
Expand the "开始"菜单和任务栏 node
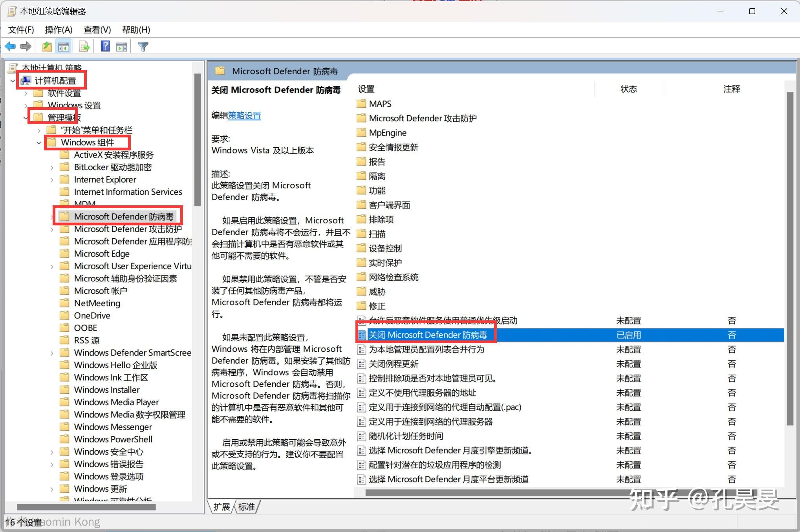pyautogui.click(x=38, y=130)
